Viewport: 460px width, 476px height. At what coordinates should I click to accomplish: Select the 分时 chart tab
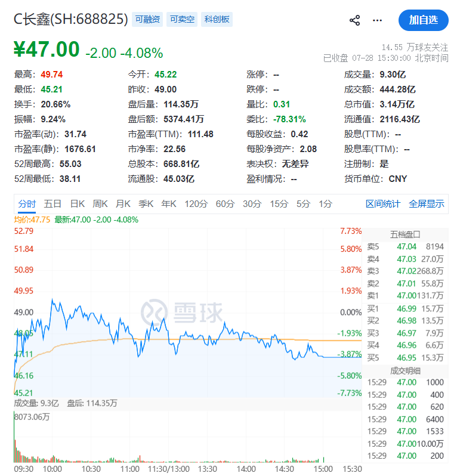coord(27,203)
